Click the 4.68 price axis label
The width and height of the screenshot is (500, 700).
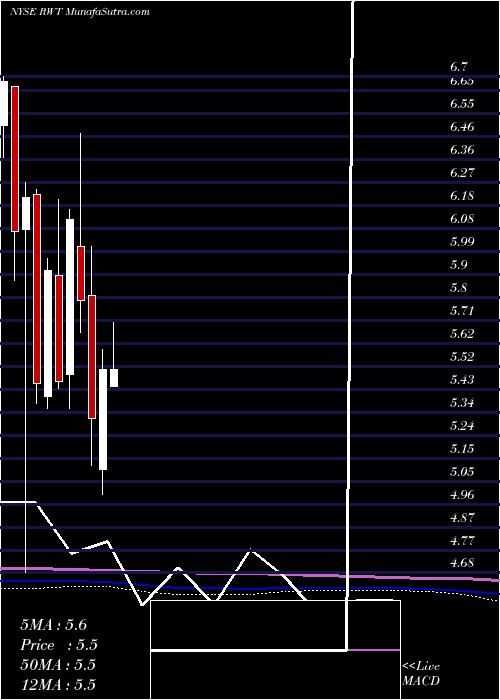coord(461,563)
